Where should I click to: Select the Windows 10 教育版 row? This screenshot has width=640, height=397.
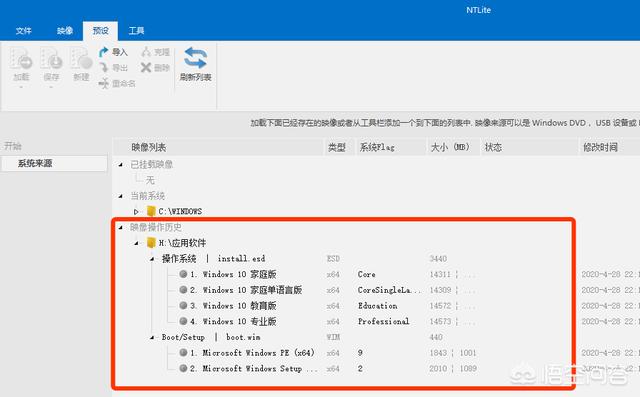tap(343, 305)
